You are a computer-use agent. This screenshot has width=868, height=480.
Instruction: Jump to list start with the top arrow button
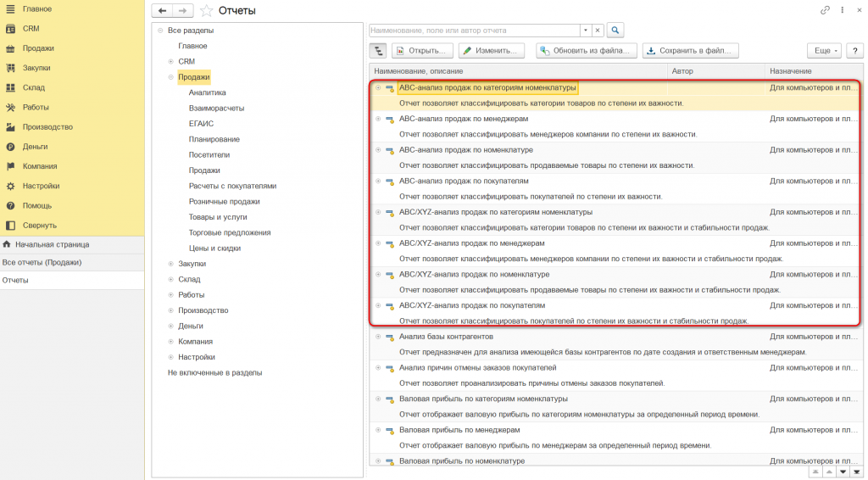click(x=815, y=472)
